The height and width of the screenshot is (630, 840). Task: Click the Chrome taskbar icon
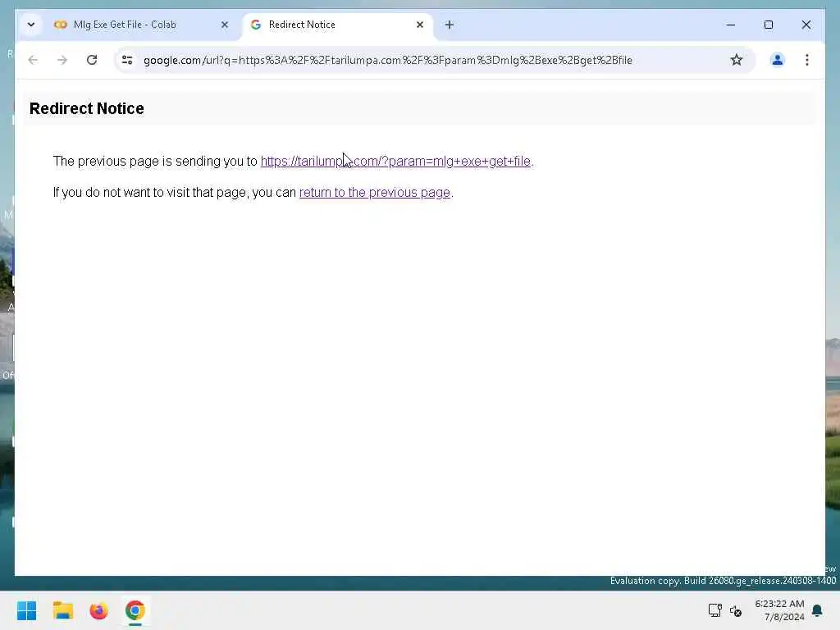click(135, 610)
